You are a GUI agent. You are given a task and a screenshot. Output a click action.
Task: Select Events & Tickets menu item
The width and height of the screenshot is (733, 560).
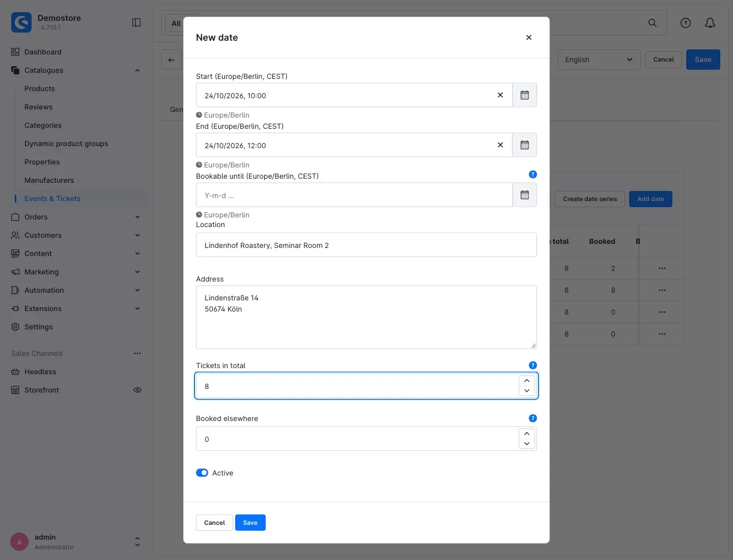click(52, 199)
